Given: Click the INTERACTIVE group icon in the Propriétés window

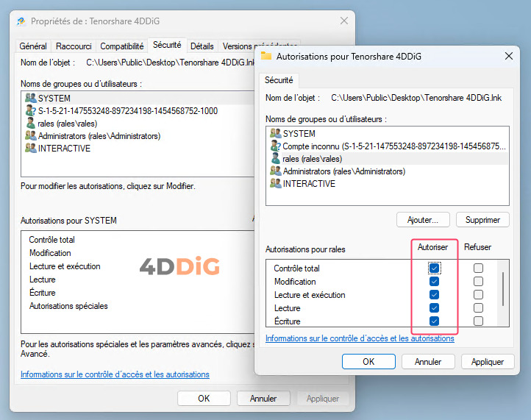Looking at the screenshot, I should [30, 148].
